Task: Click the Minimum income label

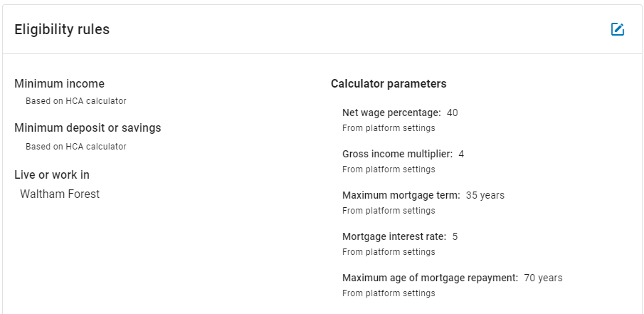Action: point(60,84)
